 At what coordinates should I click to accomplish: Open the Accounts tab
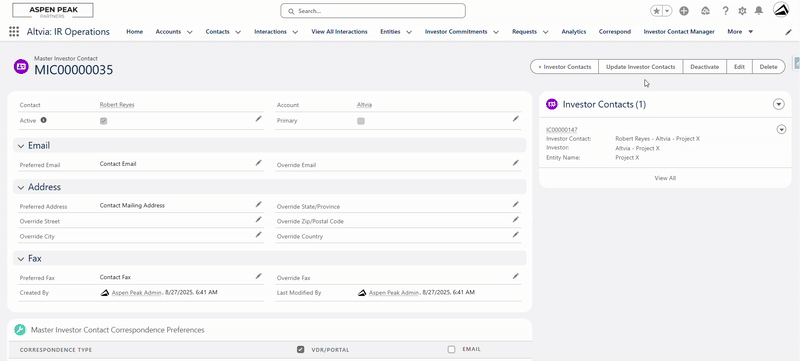[x=168, y=32]
